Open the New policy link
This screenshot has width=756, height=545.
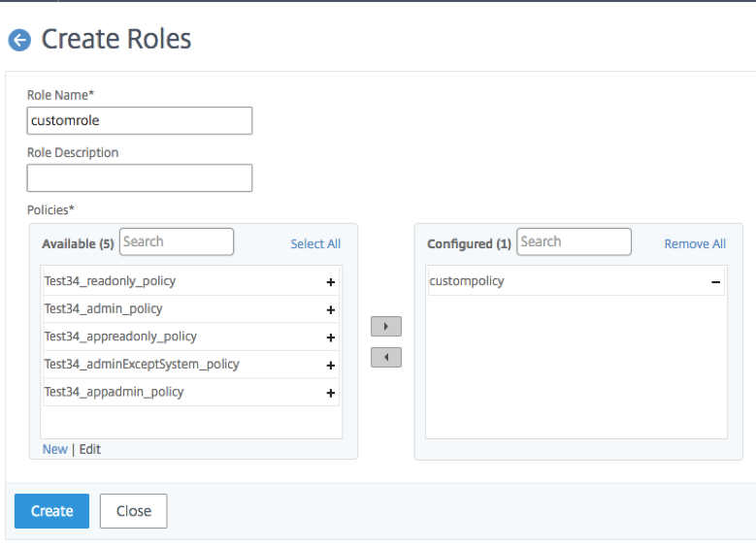[x=55, y=449]
